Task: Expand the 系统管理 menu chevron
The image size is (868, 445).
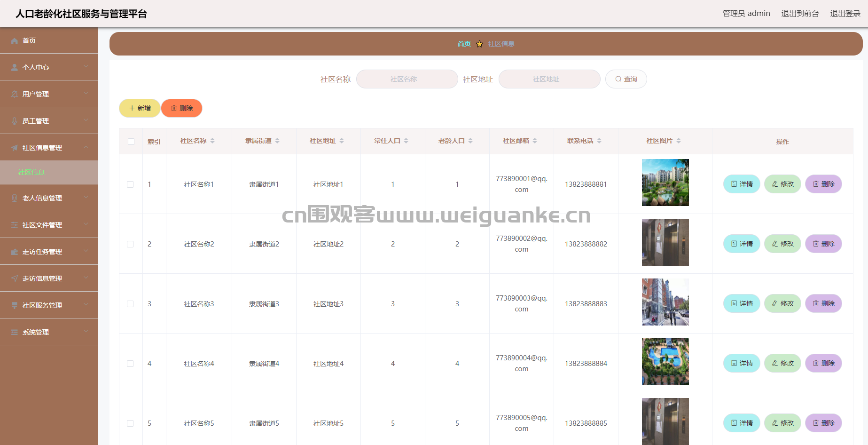Action: [x=86, y=332]
